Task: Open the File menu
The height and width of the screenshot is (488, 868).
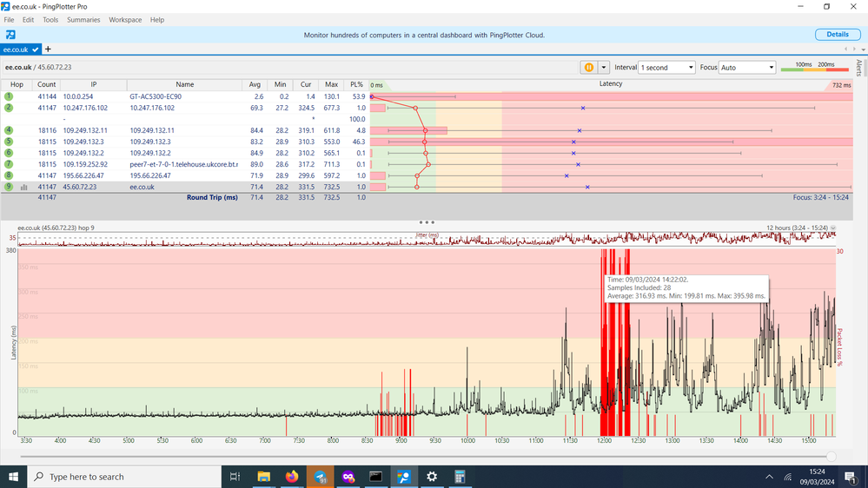Action: click(10, 20)
